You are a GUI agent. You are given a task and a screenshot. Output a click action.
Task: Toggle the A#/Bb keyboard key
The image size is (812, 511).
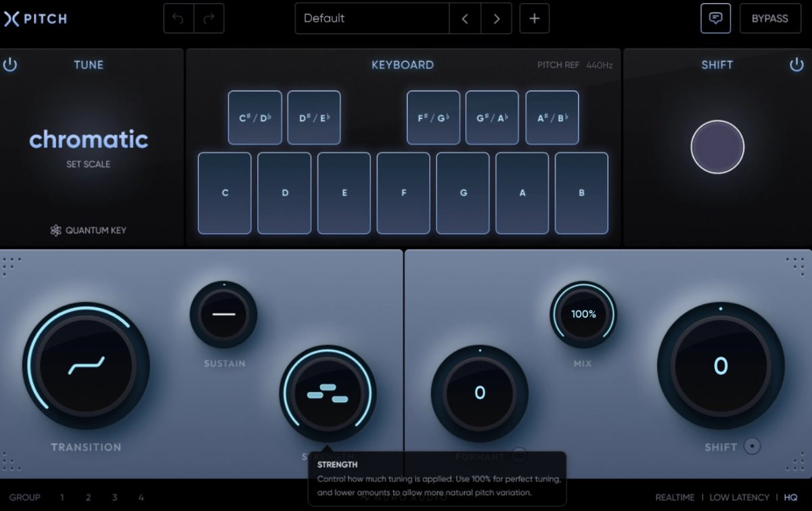[x=552, y=118]
